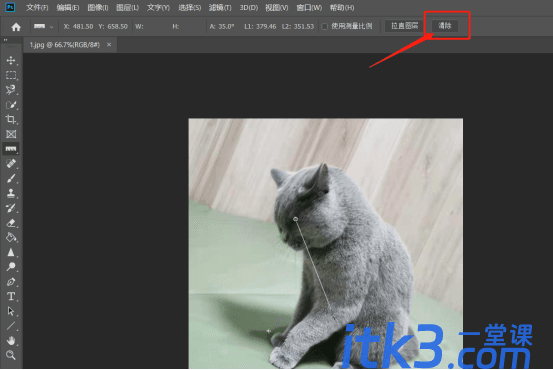Select the Clone Stamp tool
The height and width of the screenshot is (370, 553).
(11, 193)
